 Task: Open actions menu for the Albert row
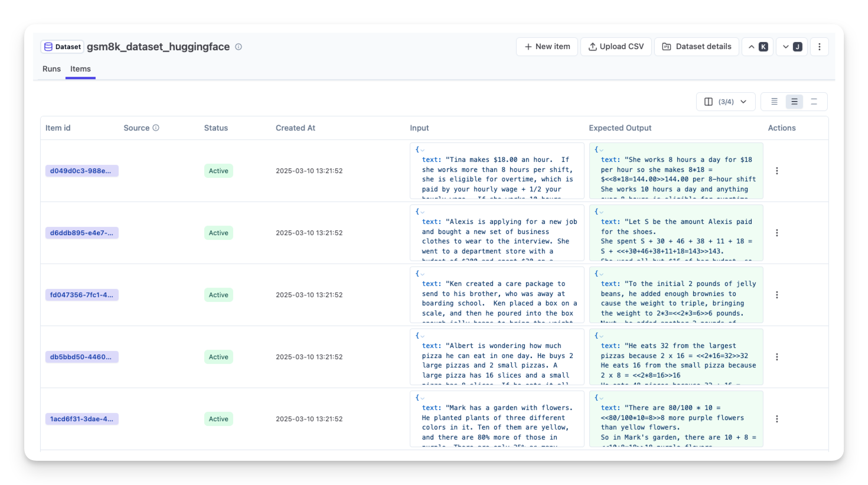pyautogui.click(x=776, y=357)
